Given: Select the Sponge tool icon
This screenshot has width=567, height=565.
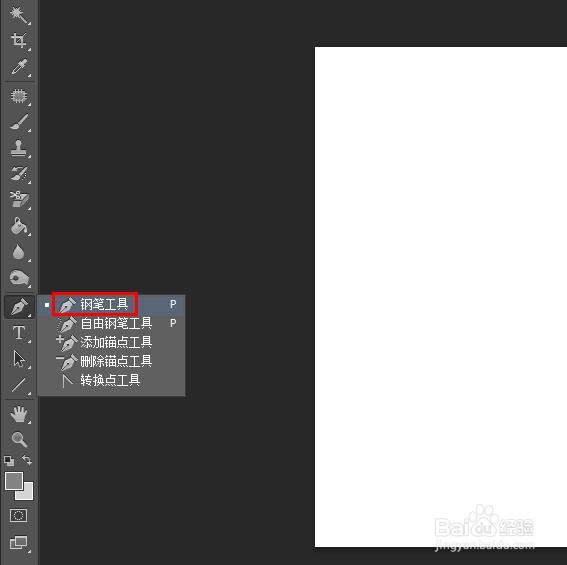Looking at the screenshot, I should (19, 278).
